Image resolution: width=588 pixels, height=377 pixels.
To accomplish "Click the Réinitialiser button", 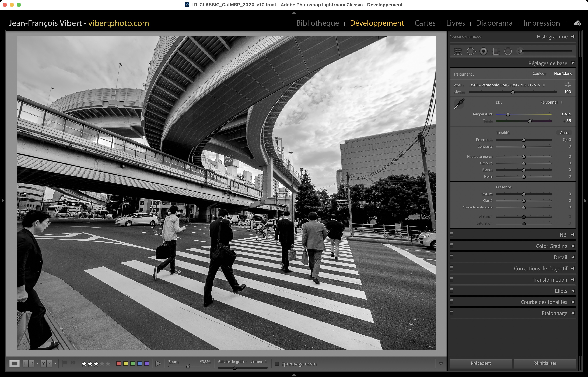I will [544, 363].
